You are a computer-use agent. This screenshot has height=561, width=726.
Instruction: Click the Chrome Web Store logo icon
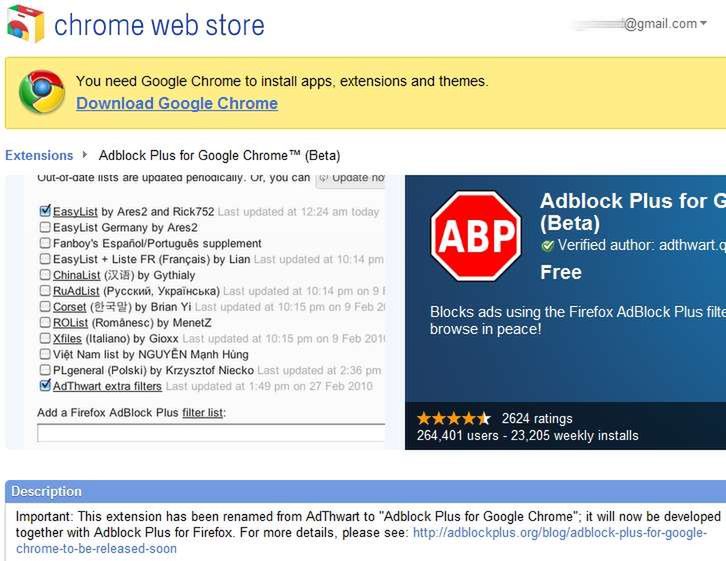(26, 23)
